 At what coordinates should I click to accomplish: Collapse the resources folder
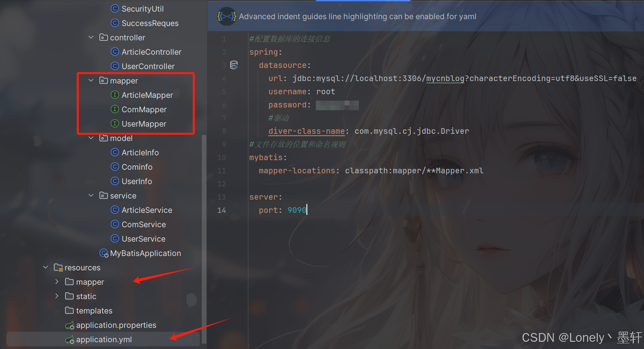click(45, 267)
